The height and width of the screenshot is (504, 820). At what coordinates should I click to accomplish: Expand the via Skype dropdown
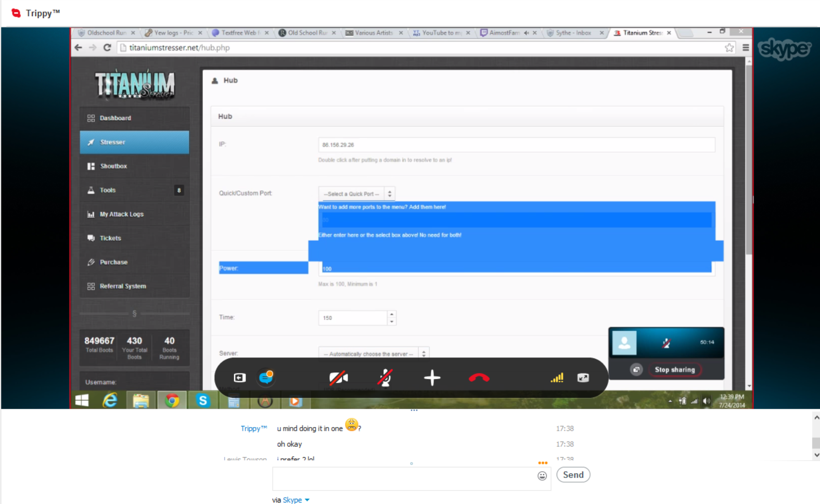(296, 500)
